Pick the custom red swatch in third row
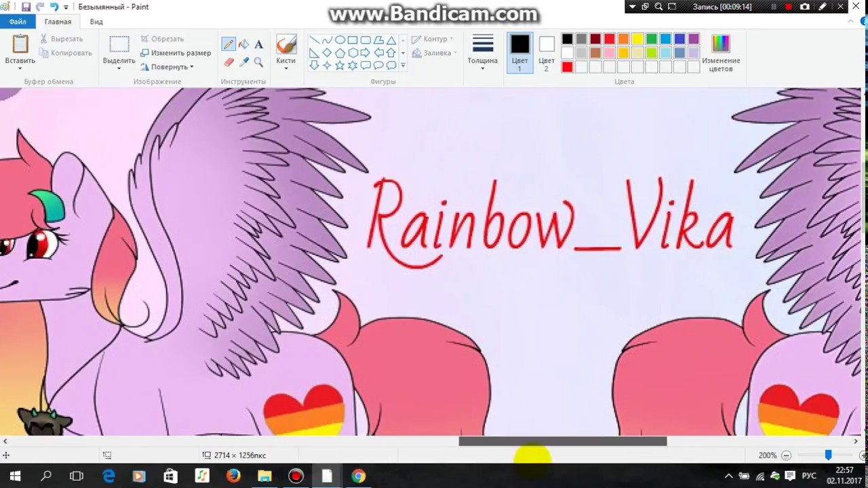This screenshot has height=488, width=868. point(567,67)
